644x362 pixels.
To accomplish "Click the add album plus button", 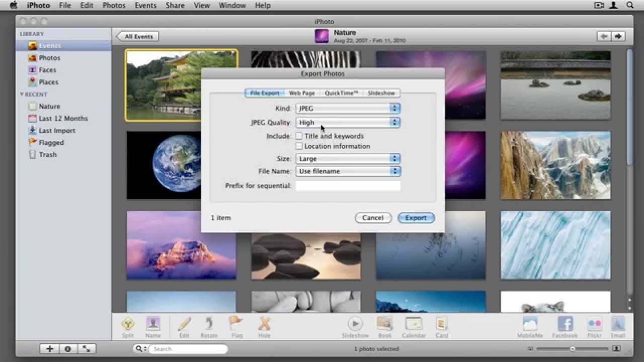I will 50,348.
